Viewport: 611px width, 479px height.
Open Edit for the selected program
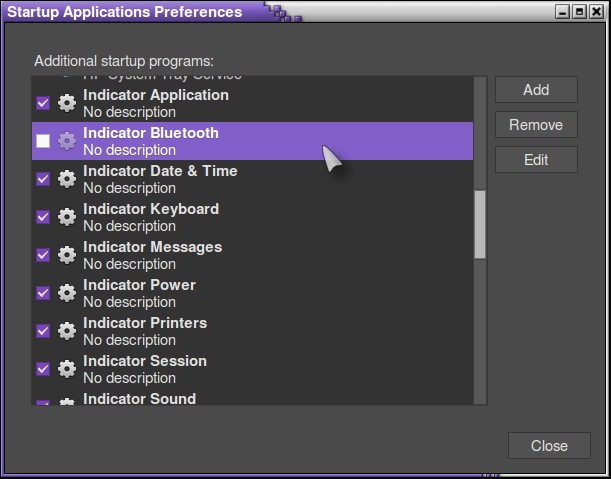pos(535,160)
